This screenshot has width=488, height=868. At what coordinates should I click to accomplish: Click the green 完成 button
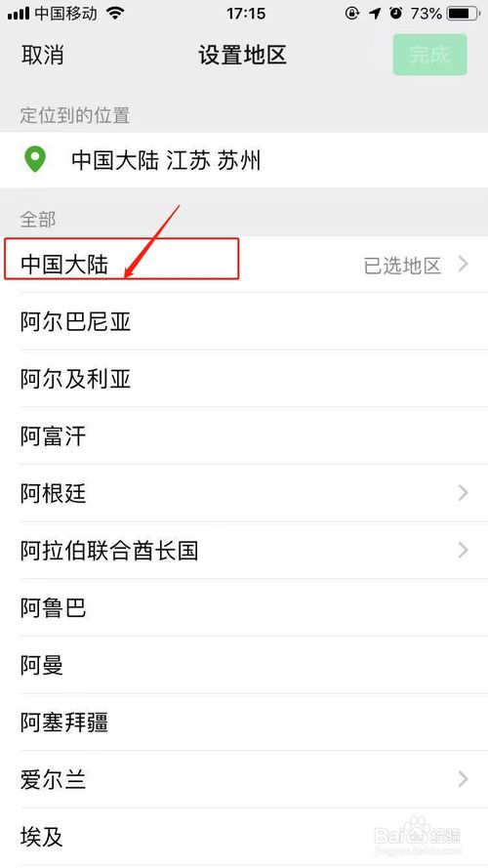[x=429, y=55]
